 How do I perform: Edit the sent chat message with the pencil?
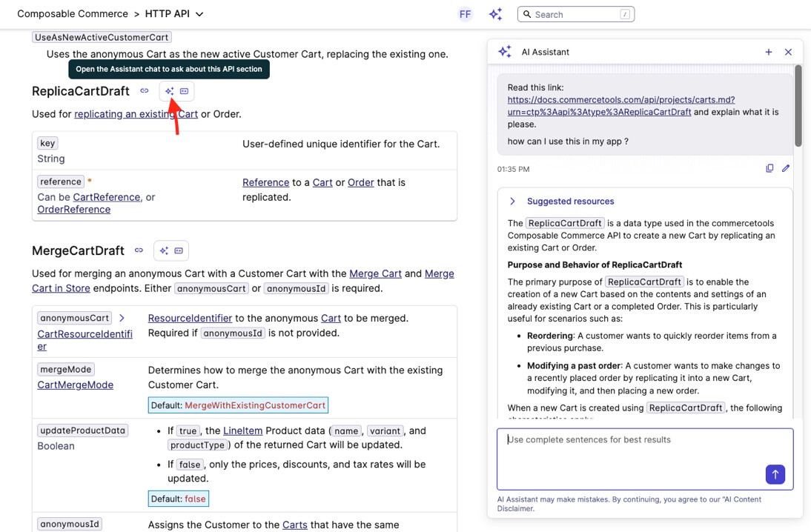(x=786, y=168)
